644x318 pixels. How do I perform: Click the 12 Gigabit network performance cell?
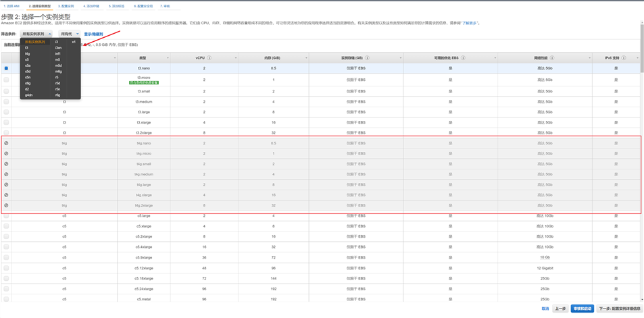[545, 268]
